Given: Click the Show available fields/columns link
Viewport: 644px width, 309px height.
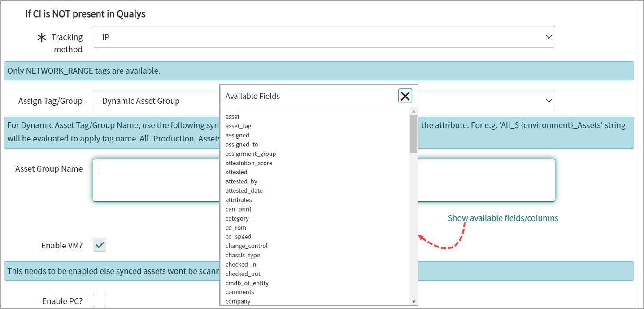Looking at the screenshot, I should [x=503, y=218].
